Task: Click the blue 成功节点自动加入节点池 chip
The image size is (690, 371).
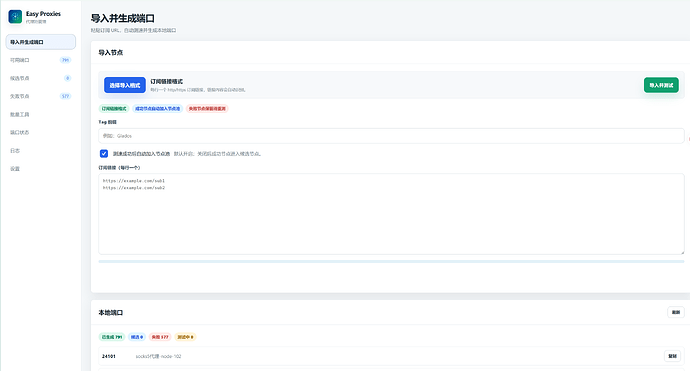Action: [x=158, y=109]
